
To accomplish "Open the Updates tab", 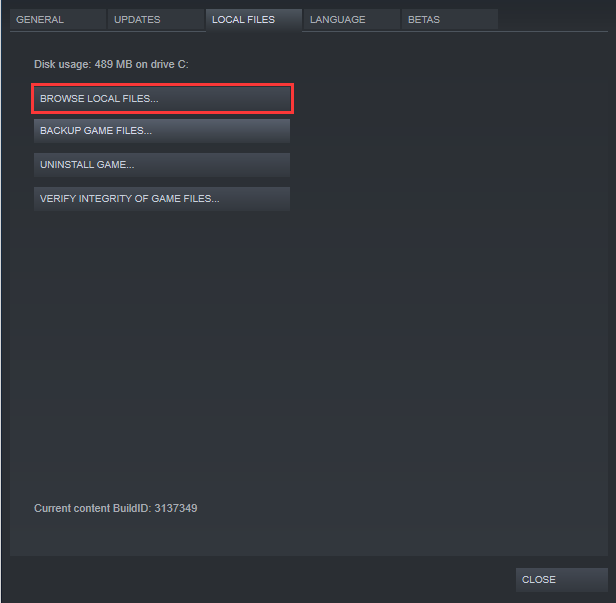I will 156,19.
